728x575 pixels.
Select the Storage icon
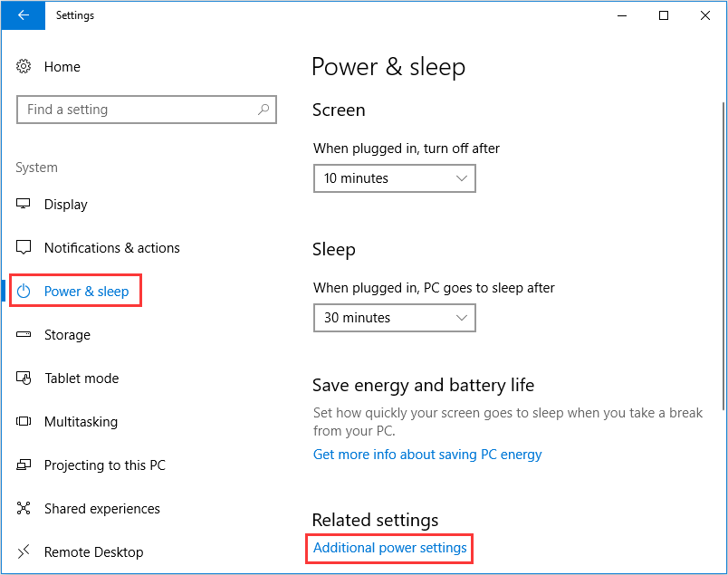coord(25,335)
